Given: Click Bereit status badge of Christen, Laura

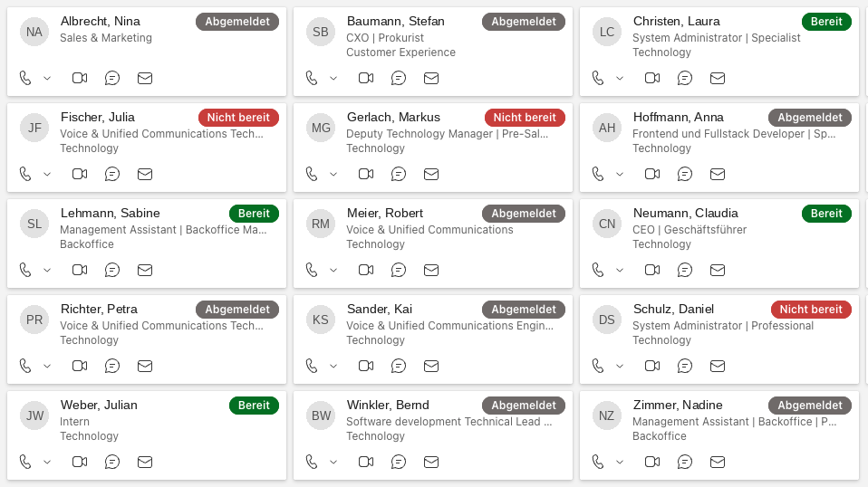Looking at the screenshot, I should pos(826,22).
